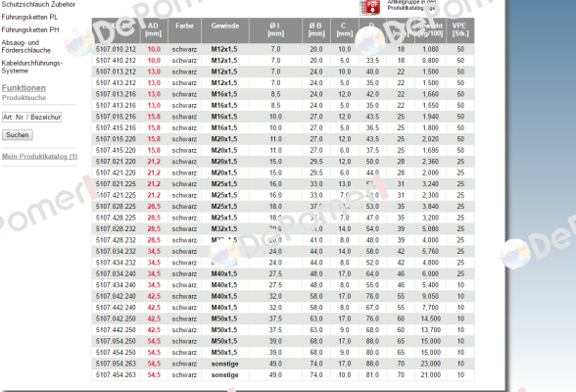Open Kabeldurchführungs-Systeme category
Image resolution: width=576 pixels, height=392 pixels.
[x=32, y=67]
